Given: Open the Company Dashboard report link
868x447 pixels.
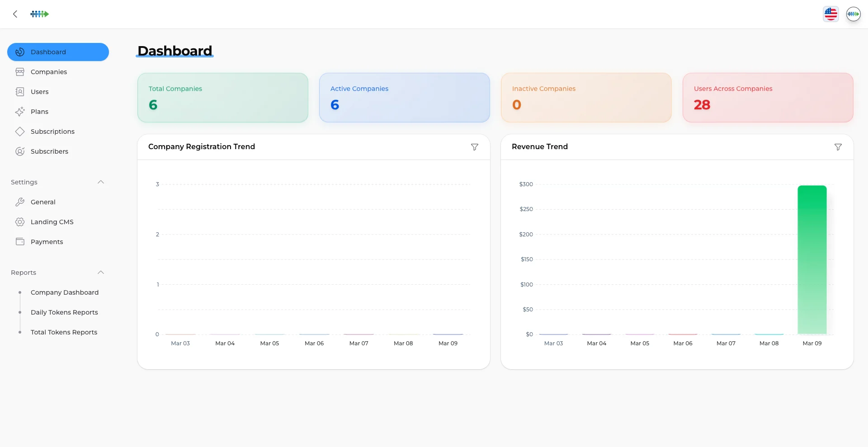Looking at the screenshot, I should pos(65,292).
